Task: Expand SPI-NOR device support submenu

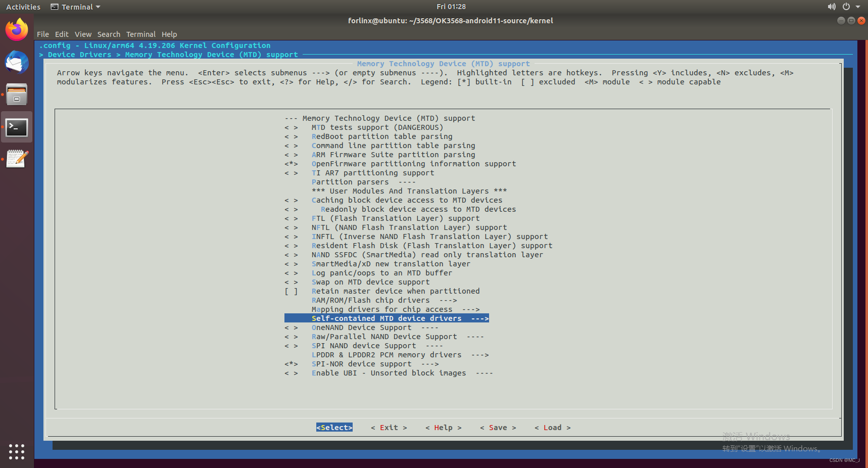Action: pos(362,364)
